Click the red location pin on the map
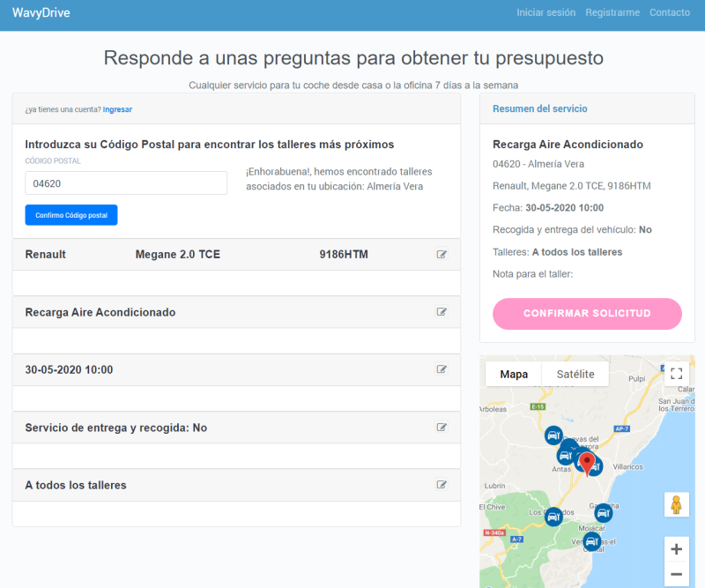This screenshot has width=705, height=588. click(589, 460)
